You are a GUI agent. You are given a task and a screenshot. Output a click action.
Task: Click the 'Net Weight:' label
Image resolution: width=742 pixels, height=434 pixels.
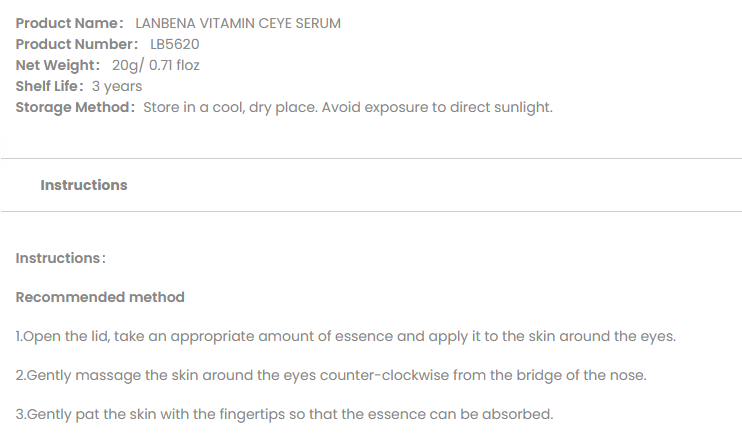58,65
